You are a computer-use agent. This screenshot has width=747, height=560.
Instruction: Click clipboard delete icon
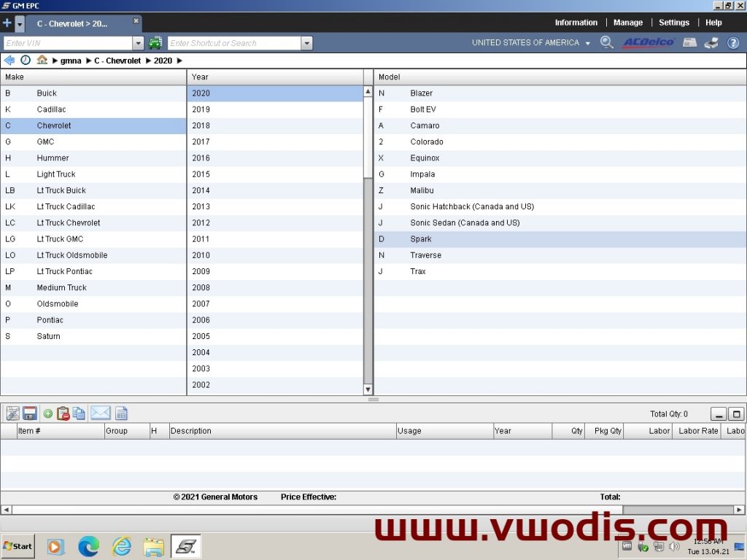coord(63,413)
